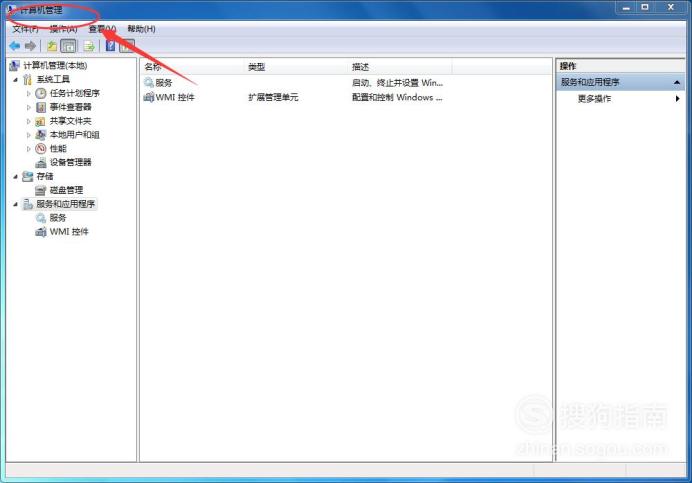The width and height of the screenshot is (692, 483).
Task: Select 设备管理器 in the tree
Action: point(70,162)
